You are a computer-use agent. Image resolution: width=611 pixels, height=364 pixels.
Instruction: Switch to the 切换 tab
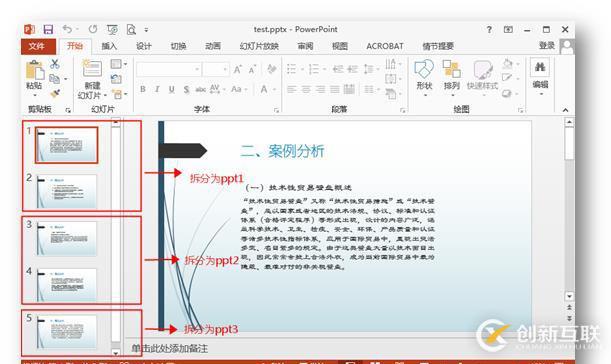(x=178, y=46)
